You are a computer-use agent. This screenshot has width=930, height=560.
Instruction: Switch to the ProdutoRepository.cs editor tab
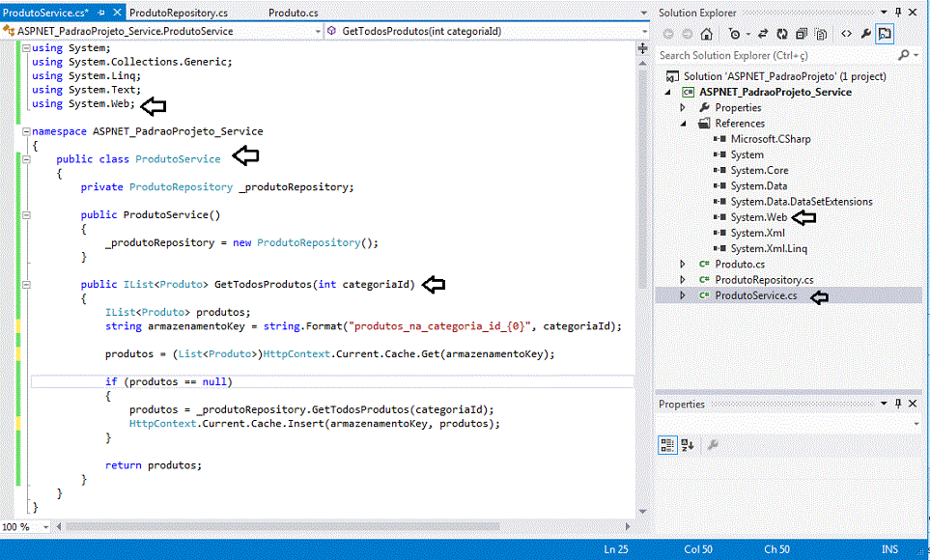coord(179,13)
